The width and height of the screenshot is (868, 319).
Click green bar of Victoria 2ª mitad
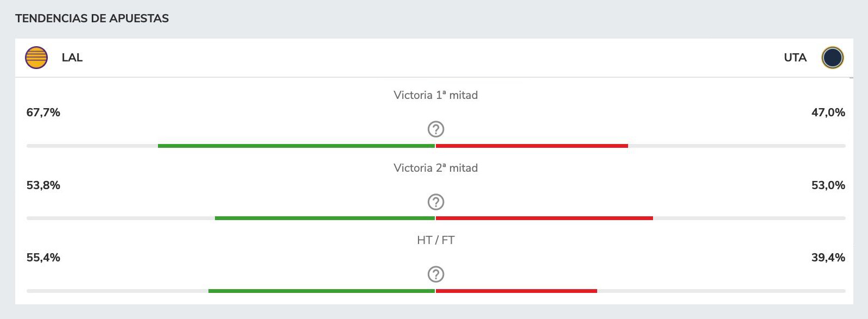(325, 218)
